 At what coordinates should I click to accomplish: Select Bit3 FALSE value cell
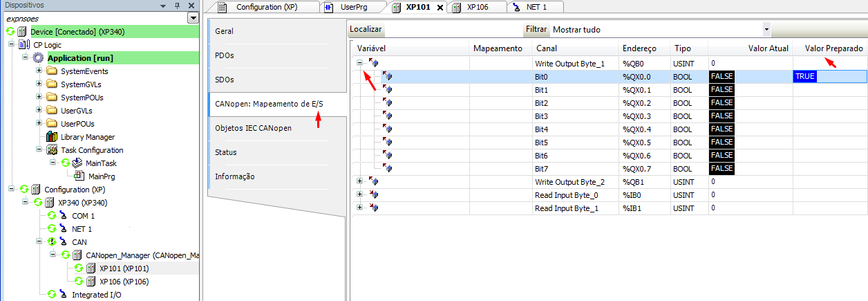coord(721,116)
